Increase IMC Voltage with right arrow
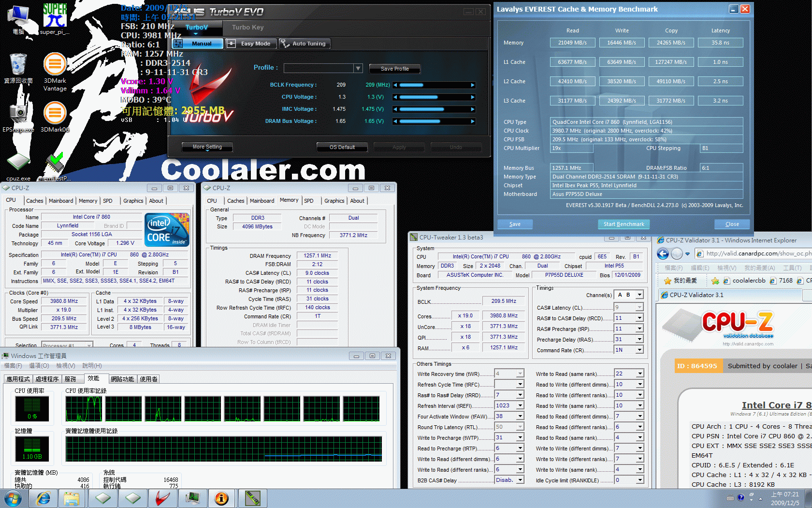 tap(473, 109)
